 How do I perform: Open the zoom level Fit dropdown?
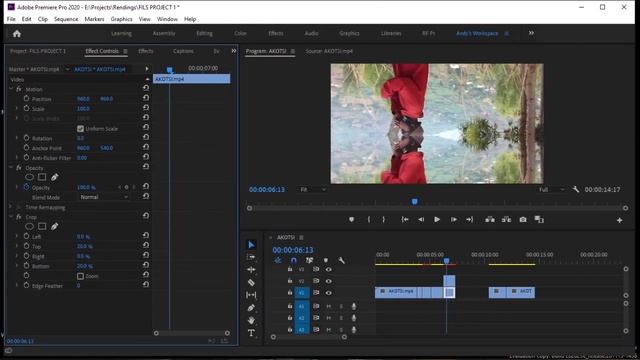(x=313, y=189)
